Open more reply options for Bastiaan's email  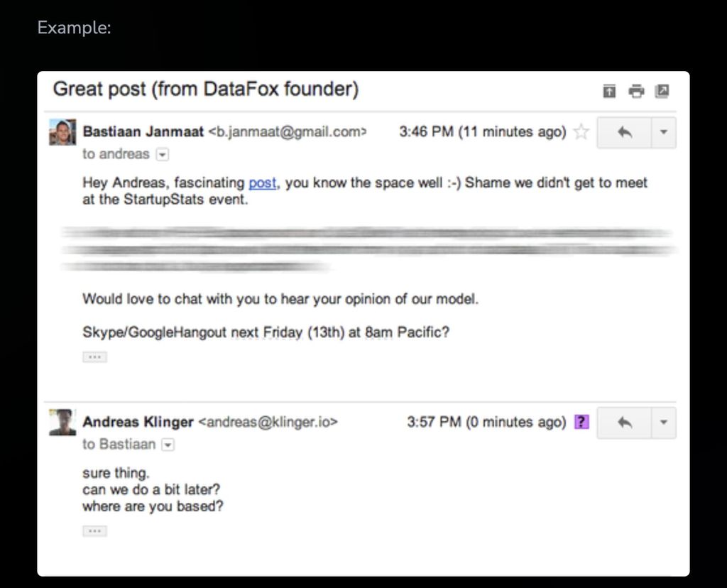[x=662, y=132]
